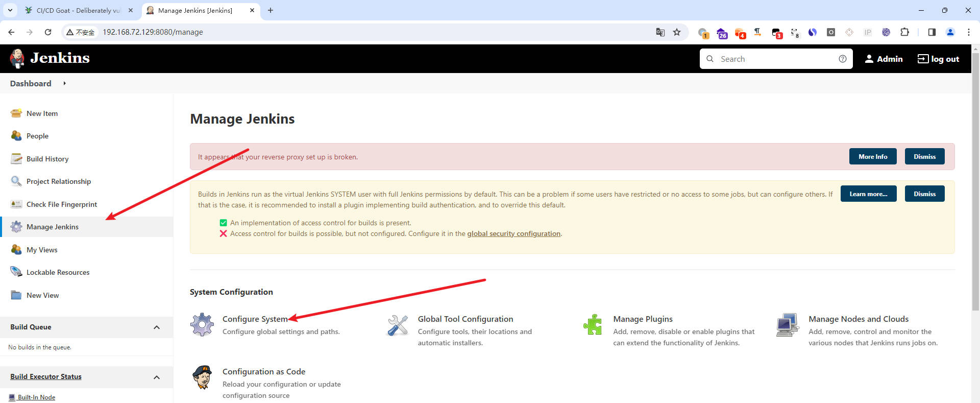Click the browser address bar URL
This screenshot has width=980, height=403.
tap(153, 32)
